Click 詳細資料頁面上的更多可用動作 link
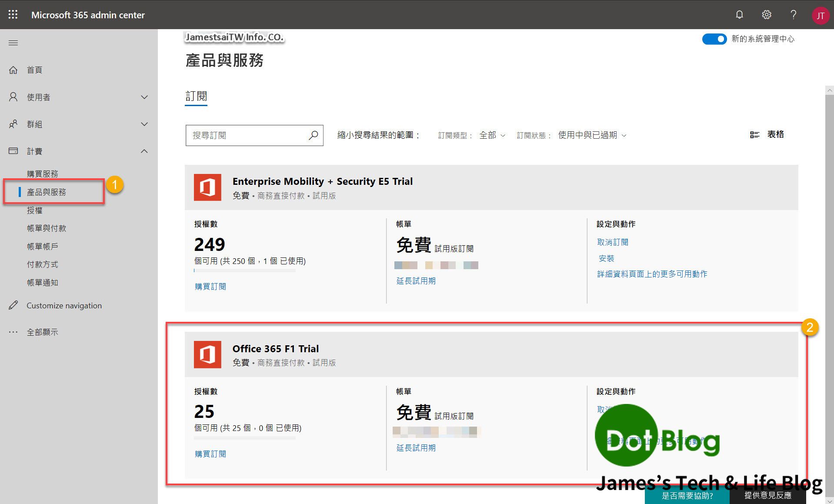This screenshot has width=834, height=504. coord(652,274)
